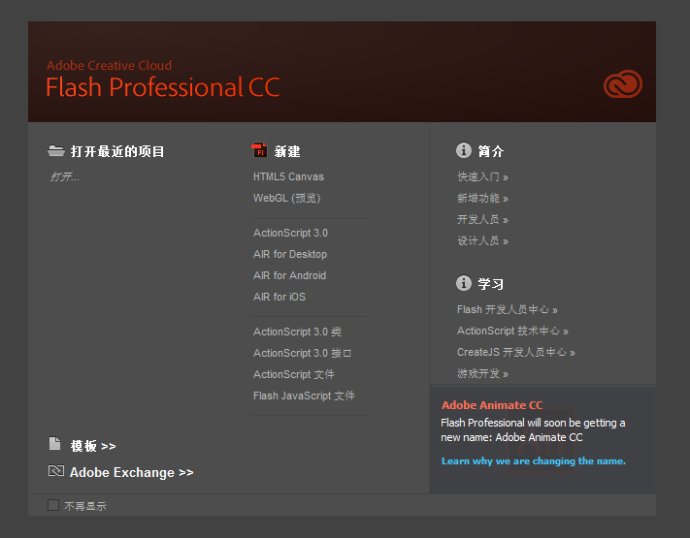690x538 pixels.
Task: Enable the 不再显示 checkbox
Action: pos(53,505)
